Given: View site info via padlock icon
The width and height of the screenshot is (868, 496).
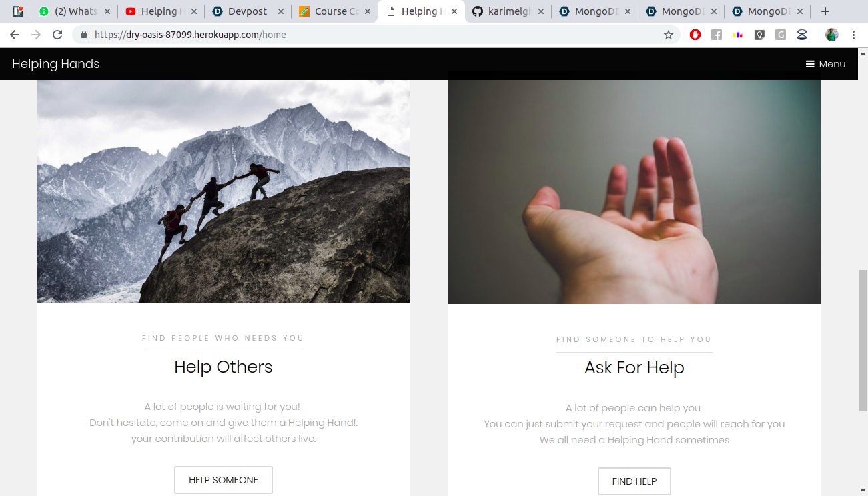Looking at the screenshot, I should tap(83, 35).
